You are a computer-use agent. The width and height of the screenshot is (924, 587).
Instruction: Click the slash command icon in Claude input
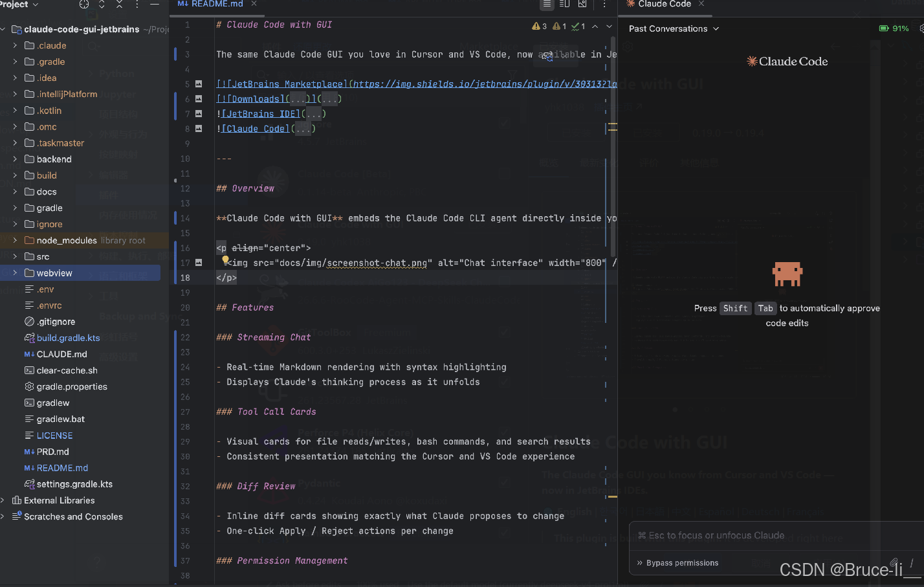point(912,562)
